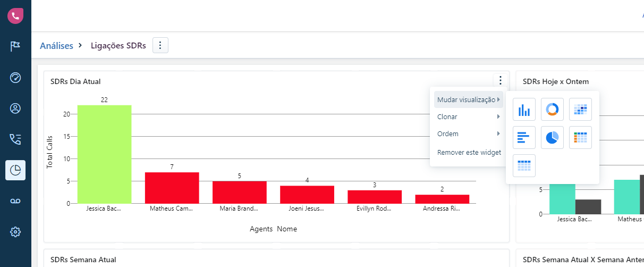Viewport: 644px width, 267px height.
Task: Click SDRs Dia Atual widget kebab menu
Action: pos(500,80)
